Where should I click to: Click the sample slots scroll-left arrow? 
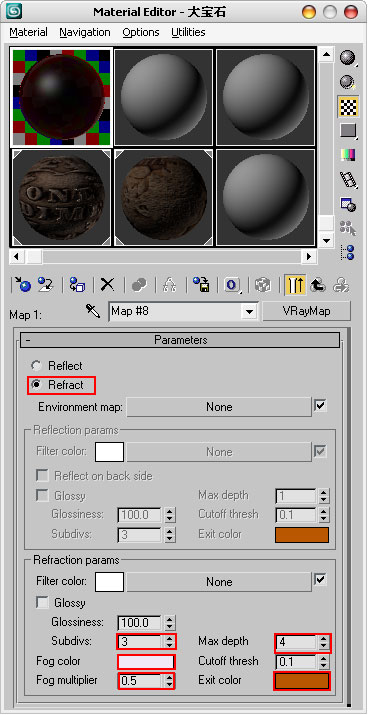pos(17,256)
